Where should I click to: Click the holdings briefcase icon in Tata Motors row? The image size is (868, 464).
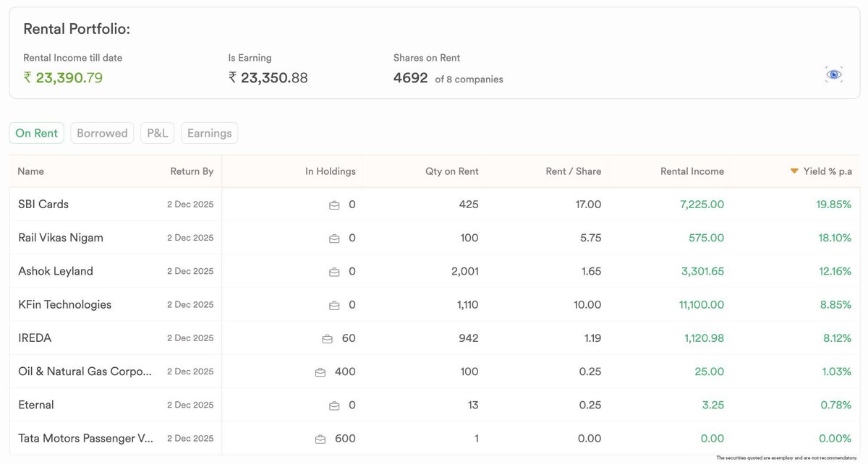point(320,439)
